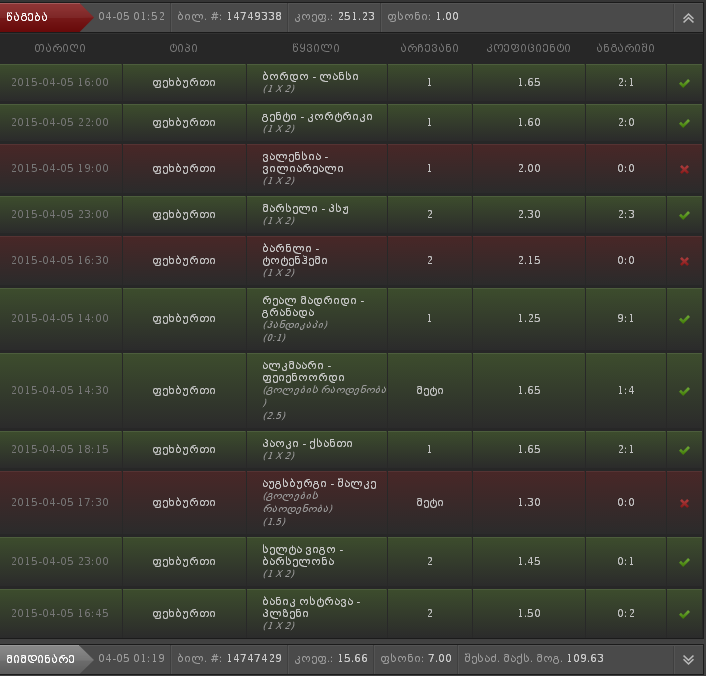
Task: Click the red X for ვალენსია - ვილიარეალი
Action: pyautogui.click(x=684, y=168)
